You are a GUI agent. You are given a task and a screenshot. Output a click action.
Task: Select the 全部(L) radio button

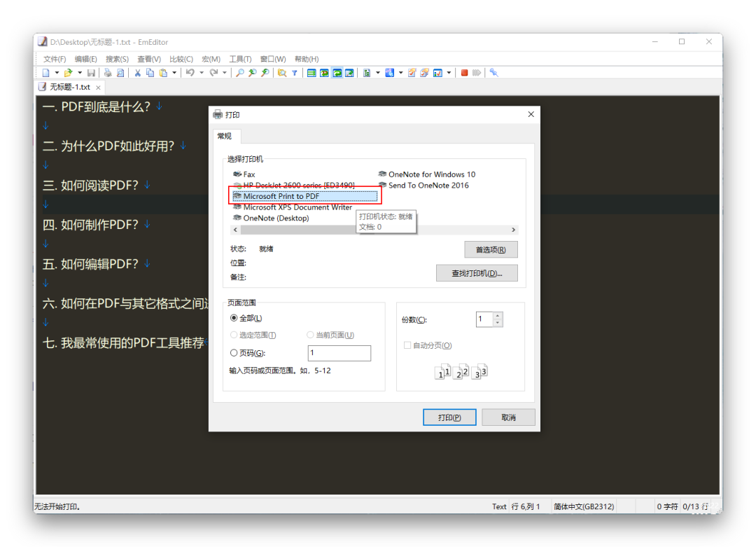(234, 318)
